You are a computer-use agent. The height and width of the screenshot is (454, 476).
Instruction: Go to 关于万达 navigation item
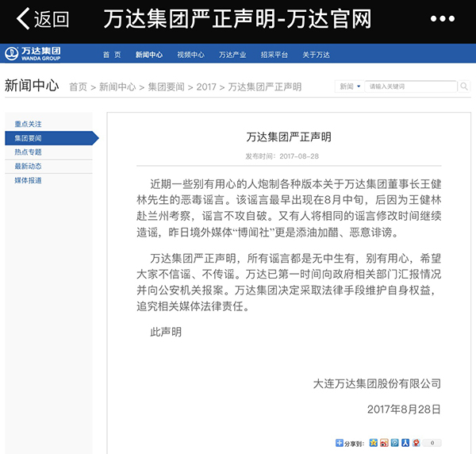(x=316, y=55)
